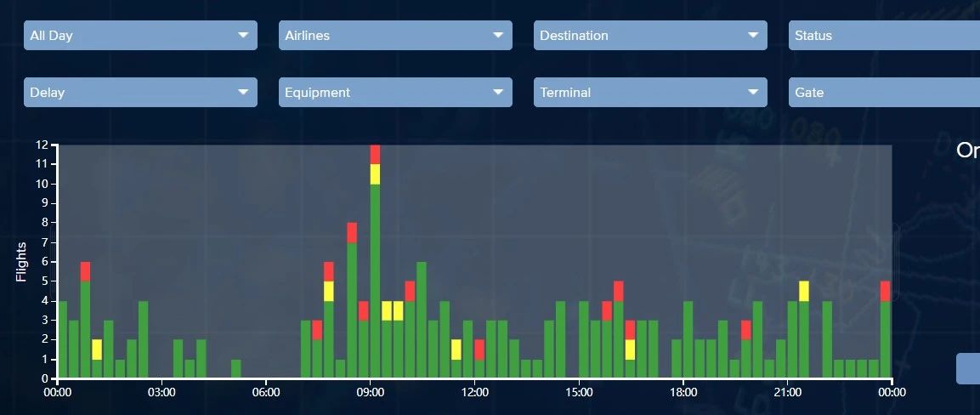The width and height of the screenshot is (980, 415).
Task: Open the Equipment filter dropdown
Action: coord(395,92)
